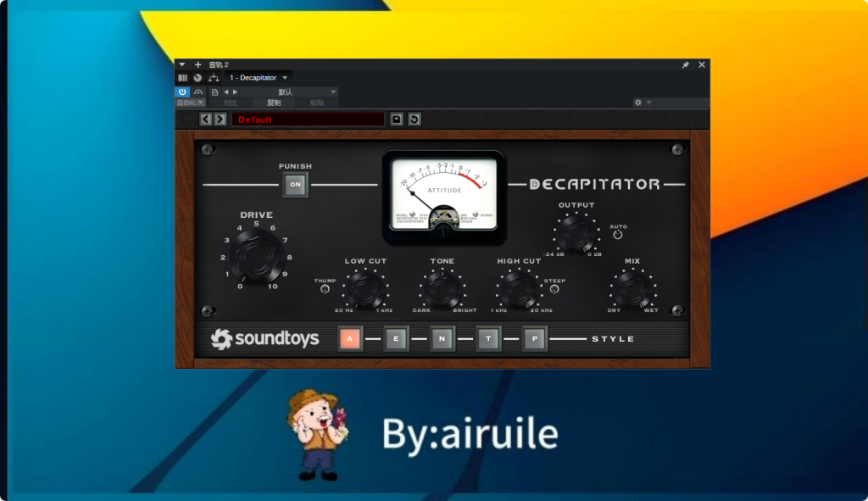Click the MIX dry/wet knob
This screenshot has height=501, width=868.
(632, 290)
